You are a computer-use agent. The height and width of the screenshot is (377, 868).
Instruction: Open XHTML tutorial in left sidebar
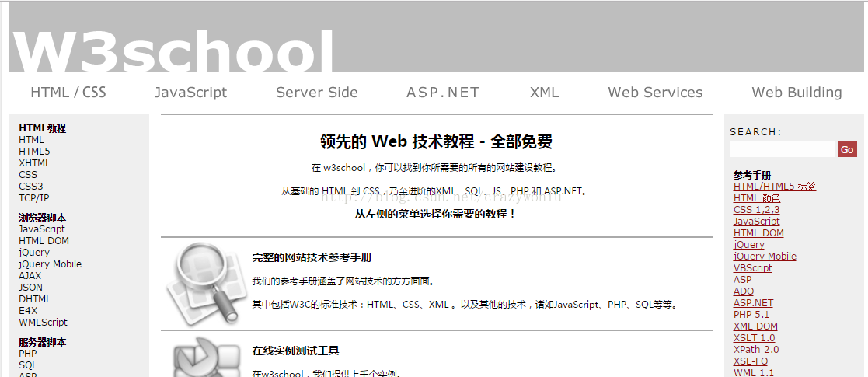point(34,163)
